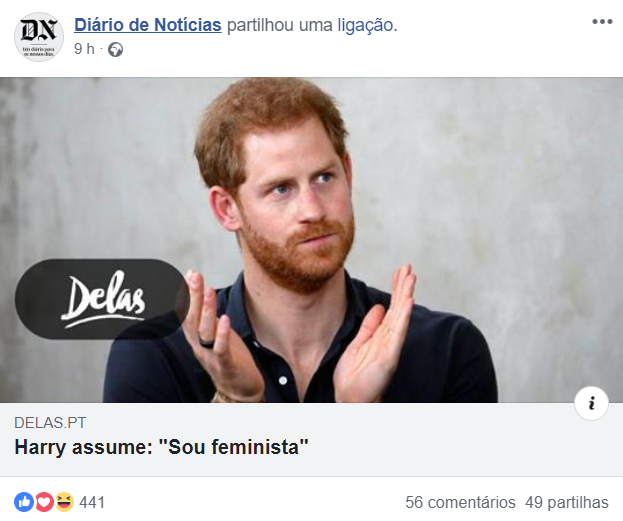Show the 56 comentários list
The image size is (623, 521).
[x=460, y=502]
